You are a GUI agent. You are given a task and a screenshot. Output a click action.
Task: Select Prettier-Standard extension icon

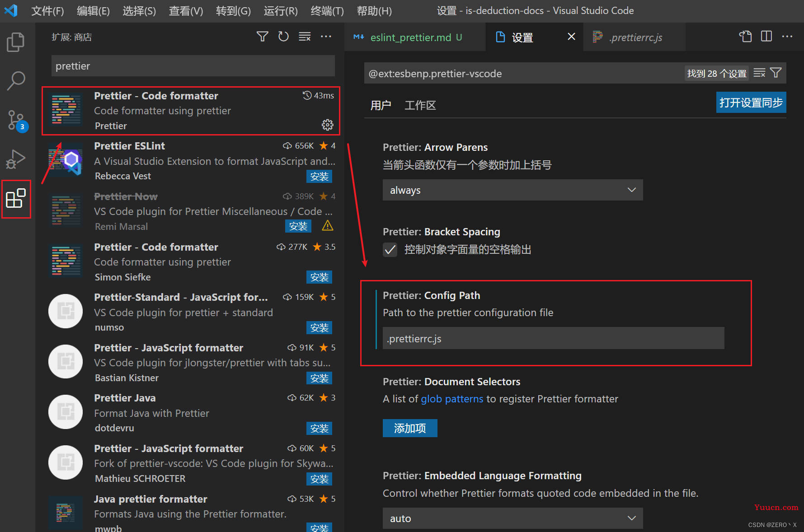tap(66, 311)
